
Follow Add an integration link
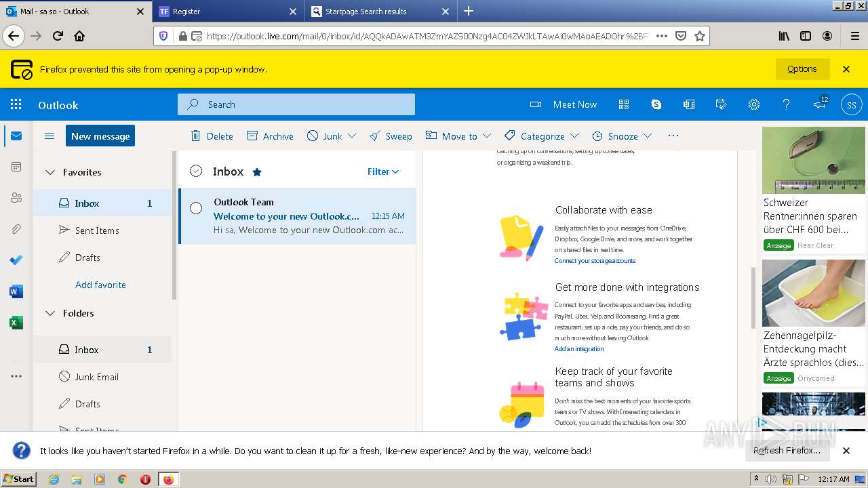click(x=579, y=349)
